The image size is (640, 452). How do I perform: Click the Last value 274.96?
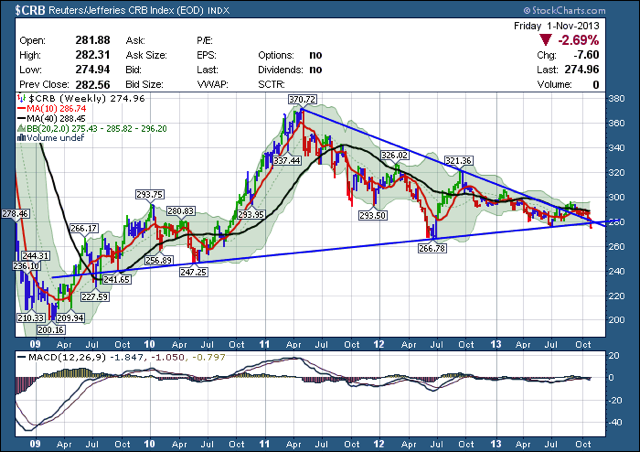pos(582,70)
